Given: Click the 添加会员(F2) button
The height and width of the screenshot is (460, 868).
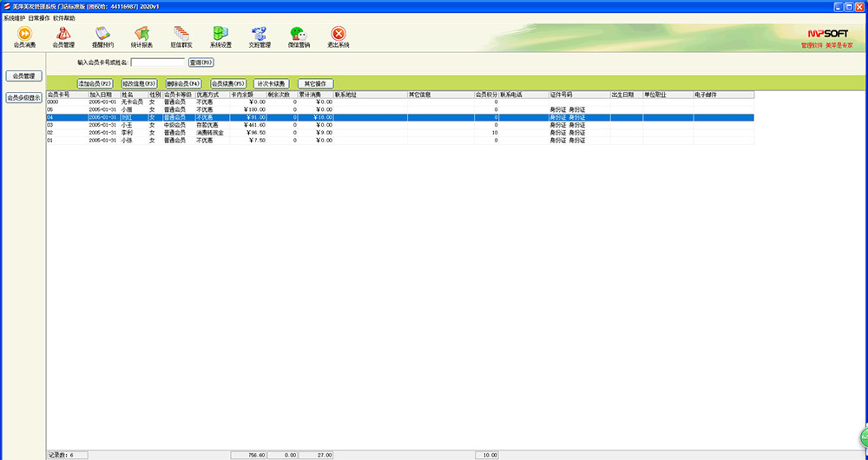Looking at the screenshot, I should pyautogui.click(x=95, y=83).
